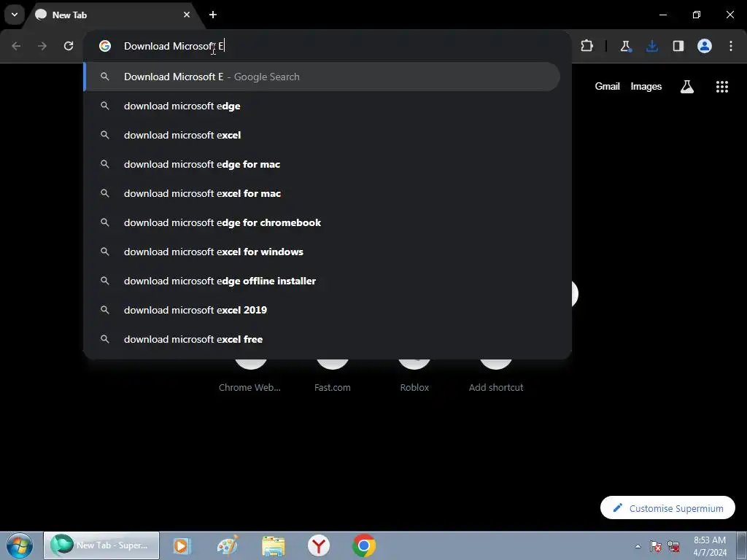Click the Search Labs flask icon on page
Screen dimensions: 747x560
tap(687, 86)
